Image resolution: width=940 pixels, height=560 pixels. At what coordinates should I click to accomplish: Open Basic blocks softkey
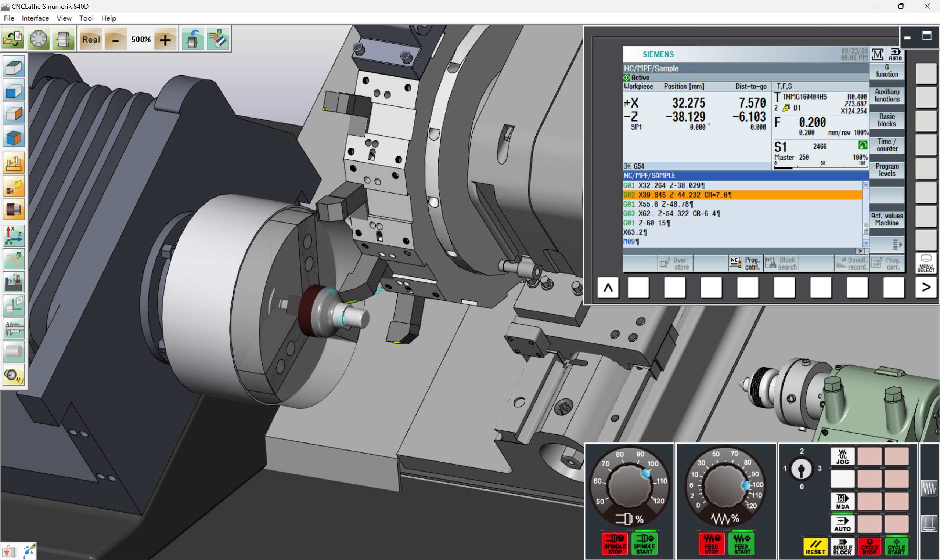click(887, 120)
